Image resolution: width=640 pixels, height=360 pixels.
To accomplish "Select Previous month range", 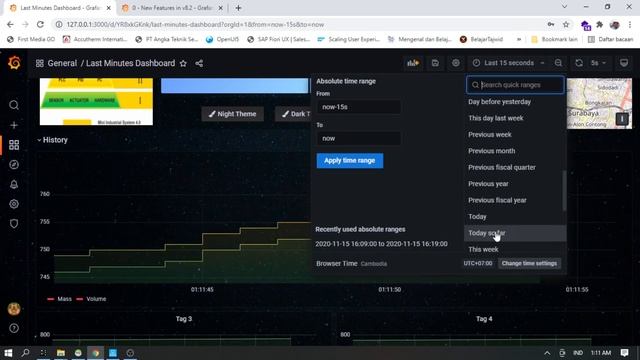I will pyautogui.click(x=514, y=151).
